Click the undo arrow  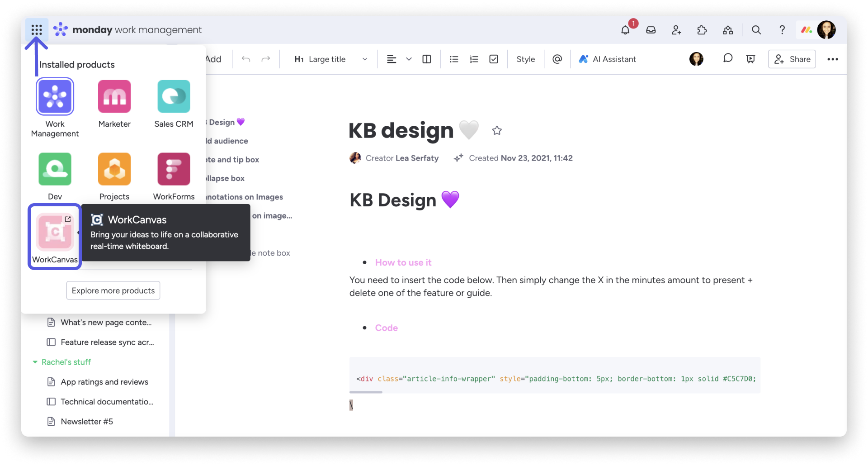coord(246,59)
